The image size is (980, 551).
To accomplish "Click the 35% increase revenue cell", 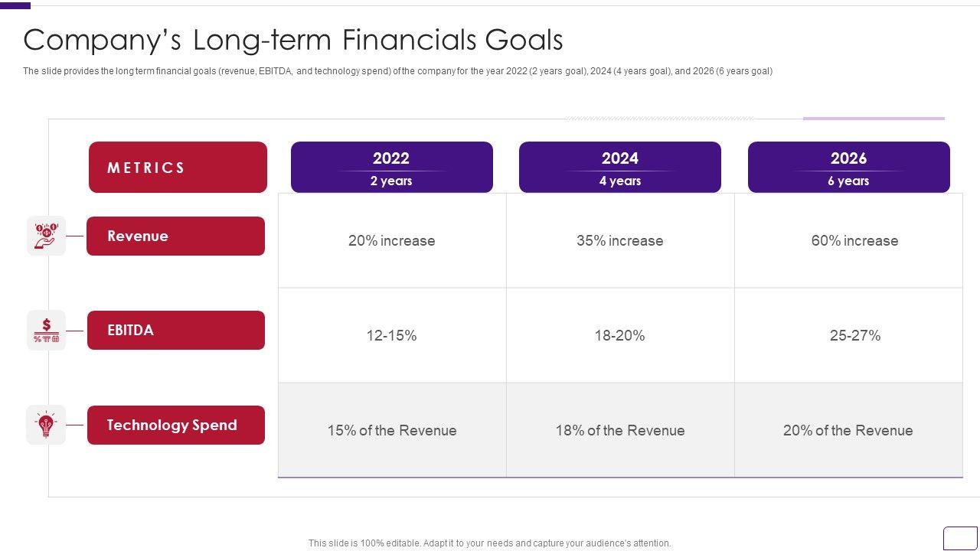I will [619, 241].
